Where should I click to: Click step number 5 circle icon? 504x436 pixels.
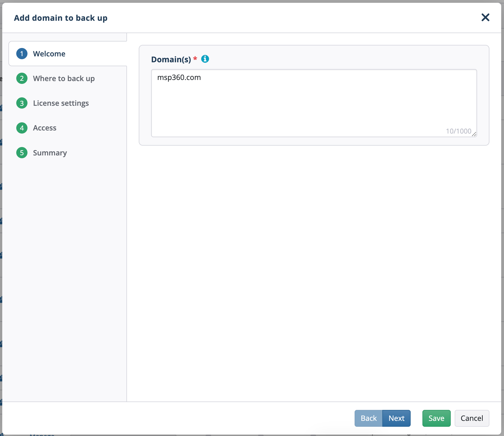point(22,153)
